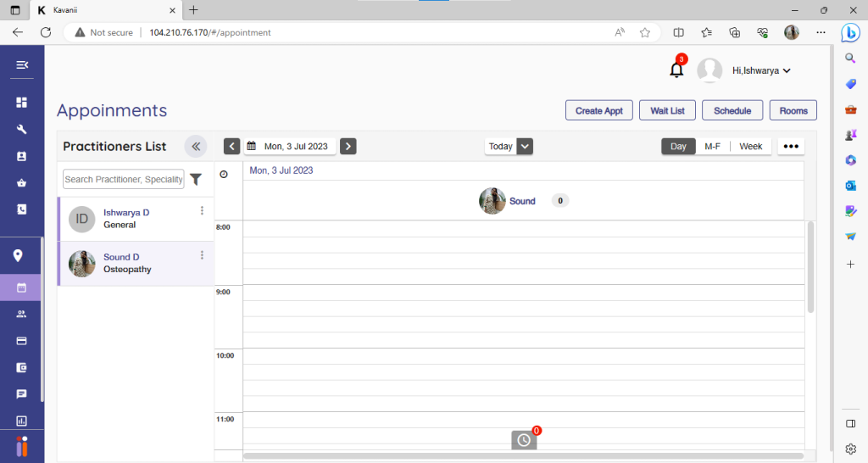Open the chat messages sidebar icon
Image resolution: width=868 pixels, height=463 pixels.
22,394
